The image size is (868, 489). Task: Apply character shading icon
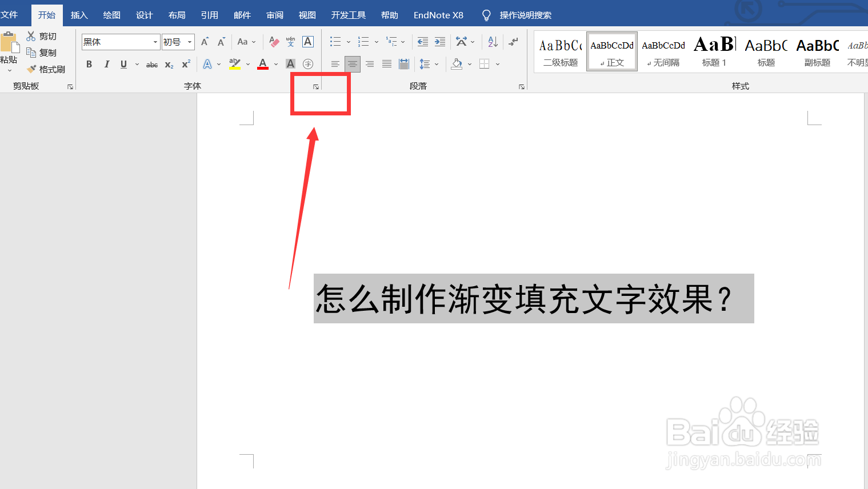(x=291, y=64)
